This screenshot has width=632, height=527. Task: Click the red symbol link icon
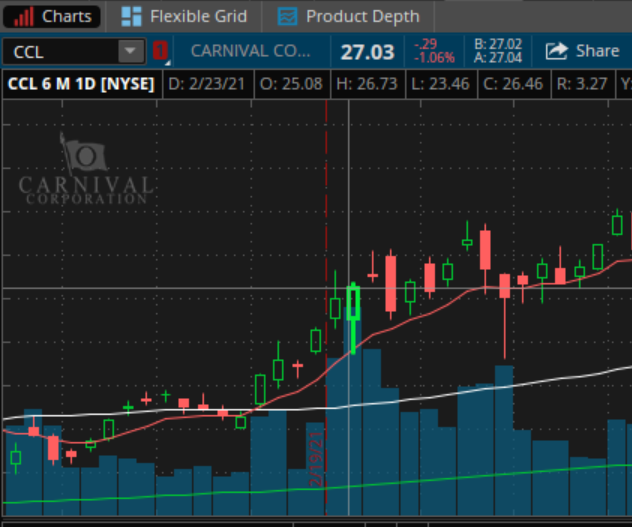(x=160, y=51)
